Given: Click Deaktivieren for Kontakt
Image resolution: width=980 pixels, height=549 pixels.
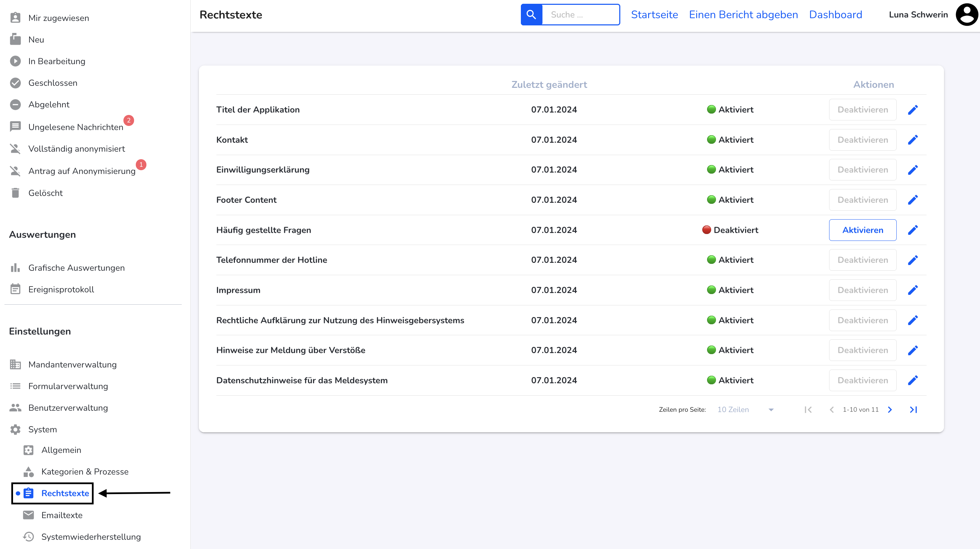Looking at the screenshot, I should (x=862, y=140).
